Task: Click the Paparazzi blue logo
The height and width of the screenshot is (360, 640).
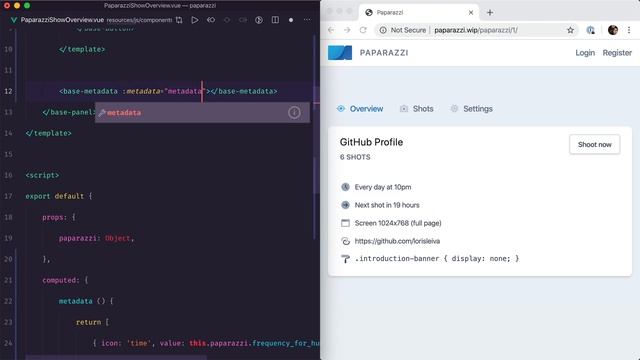Action: [340, 53]
